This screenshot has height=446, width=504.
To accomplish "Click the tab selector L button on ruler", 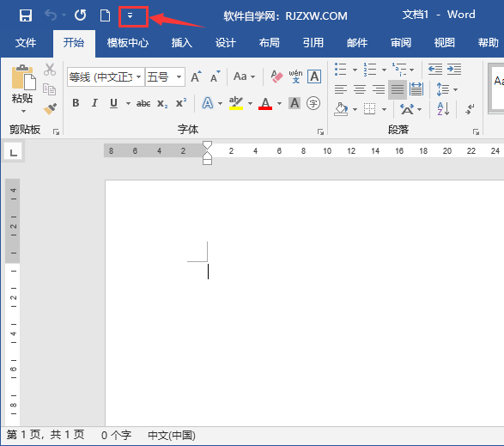I will click(13, 152).
